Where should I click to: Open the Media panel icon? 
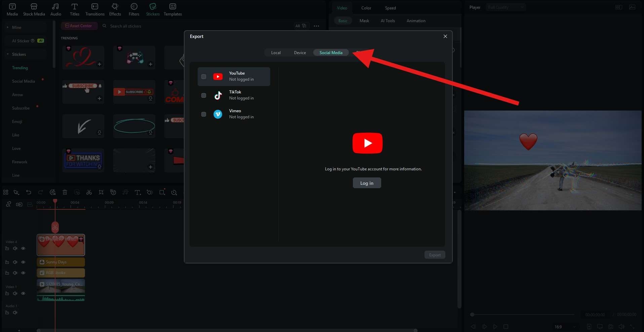click(12, 9)
